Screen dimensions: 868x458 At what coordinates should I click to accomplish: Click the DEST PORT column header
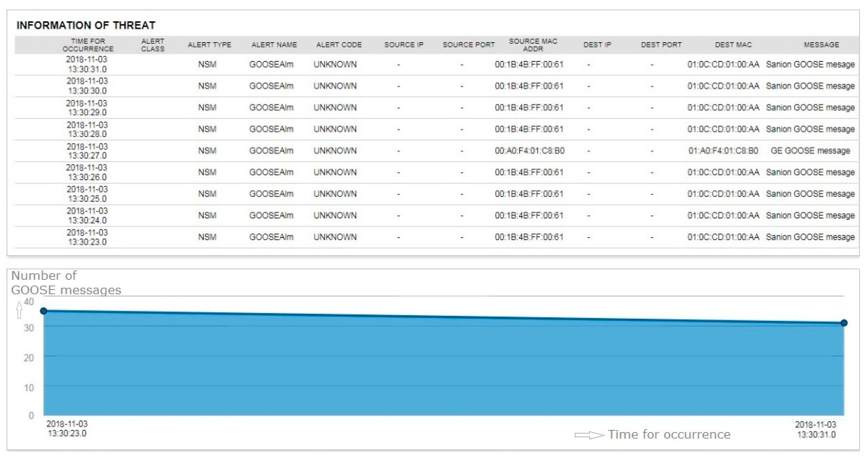[x=661, y=45]
